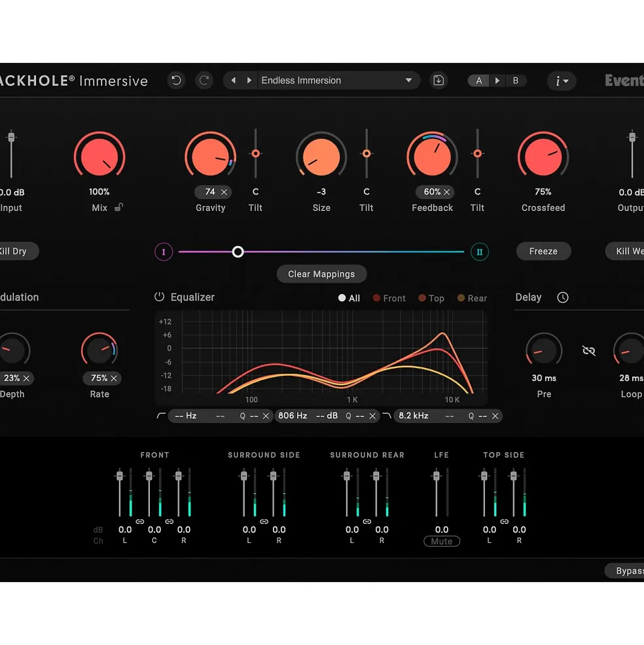The image size is (644, 645).
Task: Click the Pre delay knob
Action: point(544,350)
